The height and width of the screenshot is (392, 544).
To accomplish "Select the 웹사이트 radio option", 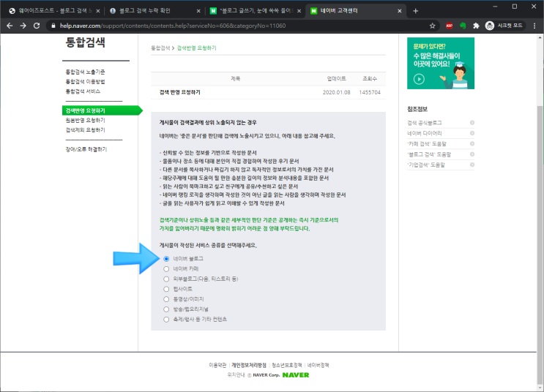I will (x=166, y=289).
